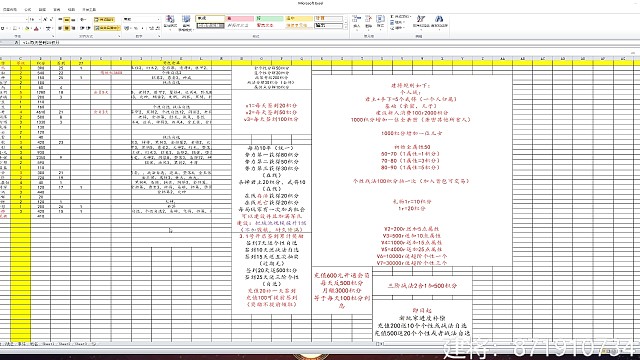Expand the font color dropdown arrow
This screenshot has width=640, height=360.
40,29
